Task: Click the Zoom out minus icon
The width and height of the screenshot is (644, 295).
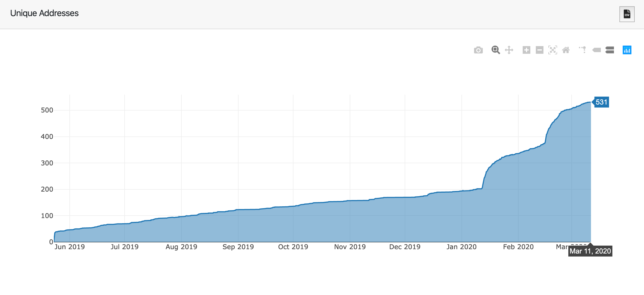Action: (539, 50)
